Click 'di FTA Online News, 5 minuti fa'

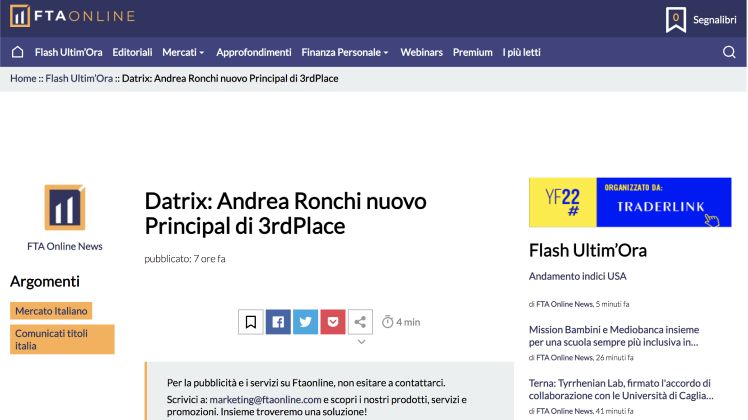point(579,304)
